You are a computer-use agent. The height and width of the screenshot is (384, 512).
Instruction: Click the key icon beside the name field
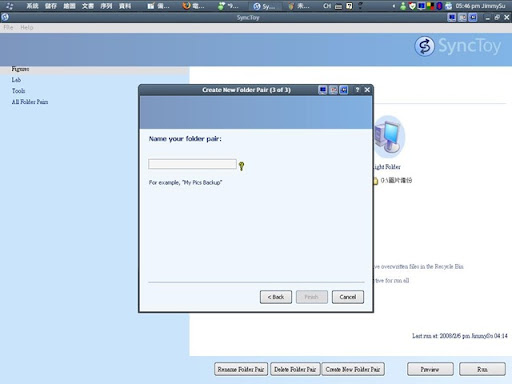click(241, 166)
